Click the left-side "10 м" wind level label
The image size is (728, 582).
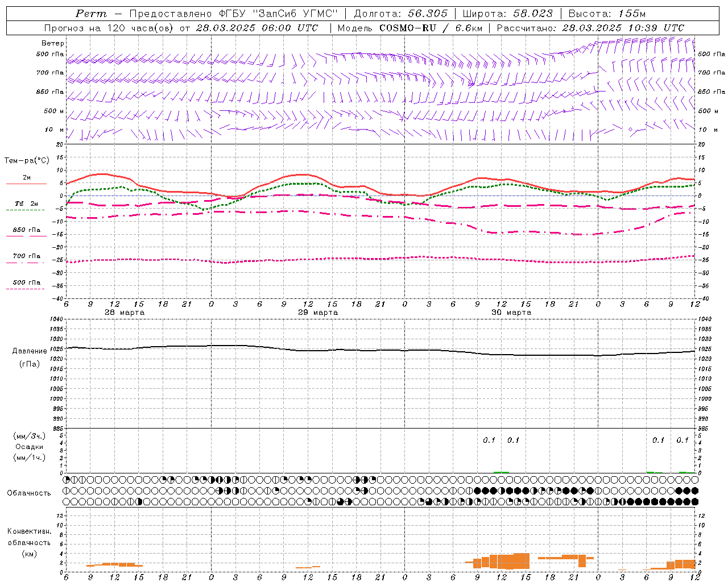tap(55, 130)
